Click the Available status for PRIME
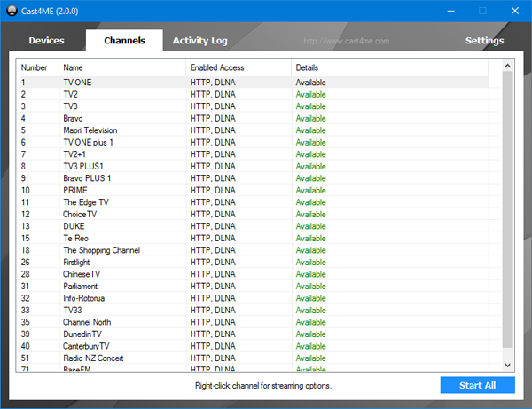The image size is (532, 409). click(x=310, y=190)
